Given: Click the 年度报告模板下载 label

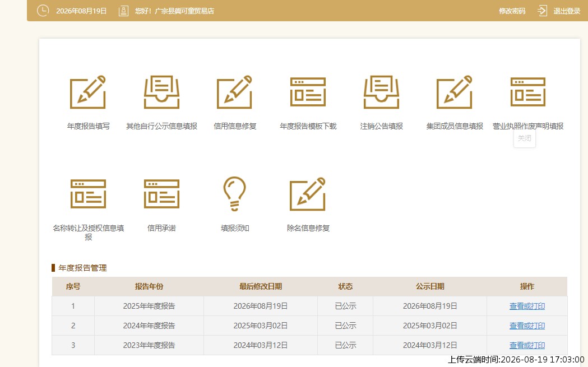Looking at the screenshot, I should (x=308, y=126).
